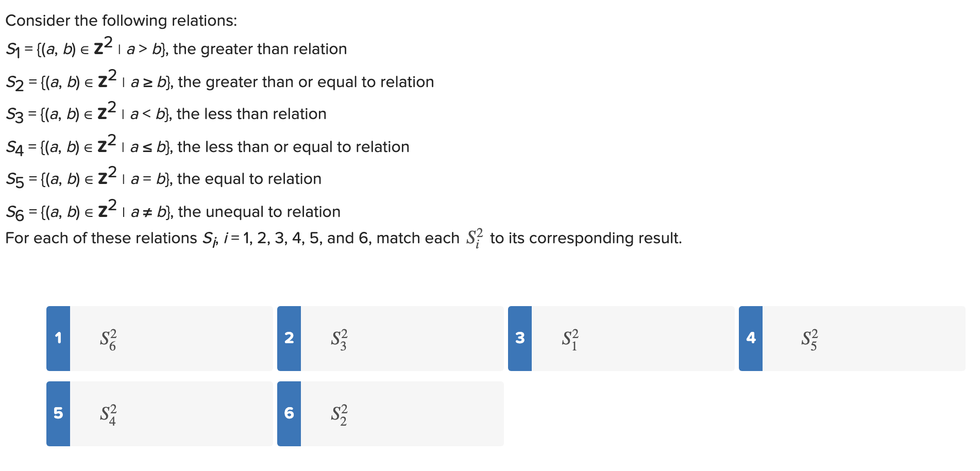The height and width of the screenshot is (471, 980).
Task: Click the blue handle numbered 1
Action: (58, 339)
